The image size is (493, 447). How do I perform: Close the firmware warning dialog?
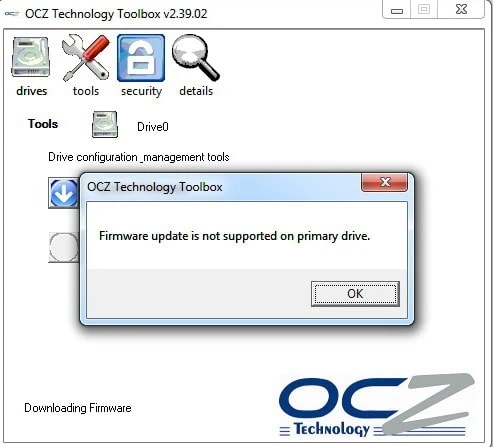385,182
